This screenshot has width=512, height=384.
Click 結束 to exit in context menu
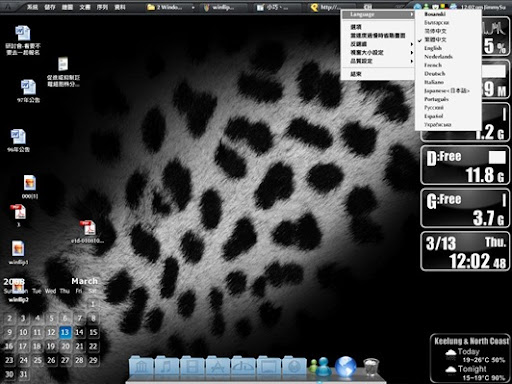pyautogui.click(x=377, y=74)
